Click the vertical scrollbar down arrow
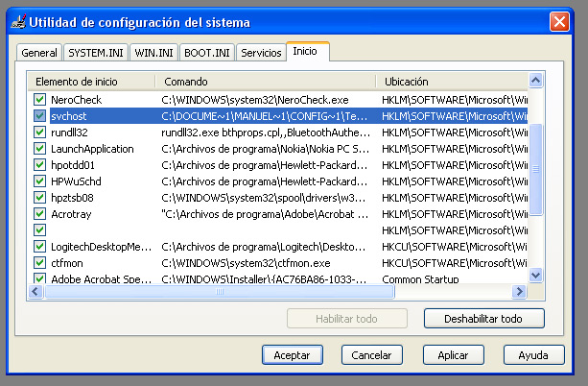The image size is (588, 386). coord(535,276)
